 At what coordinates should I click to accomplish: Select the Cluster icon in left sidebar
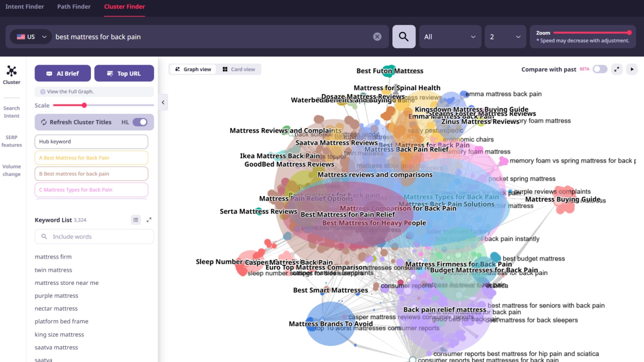point(11,72)
